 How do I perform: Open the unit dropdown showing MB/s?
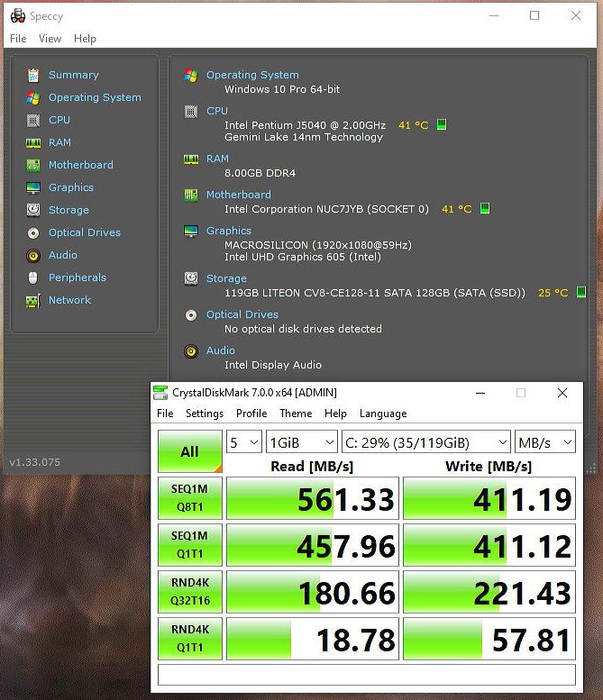click(x=545, y=442)
